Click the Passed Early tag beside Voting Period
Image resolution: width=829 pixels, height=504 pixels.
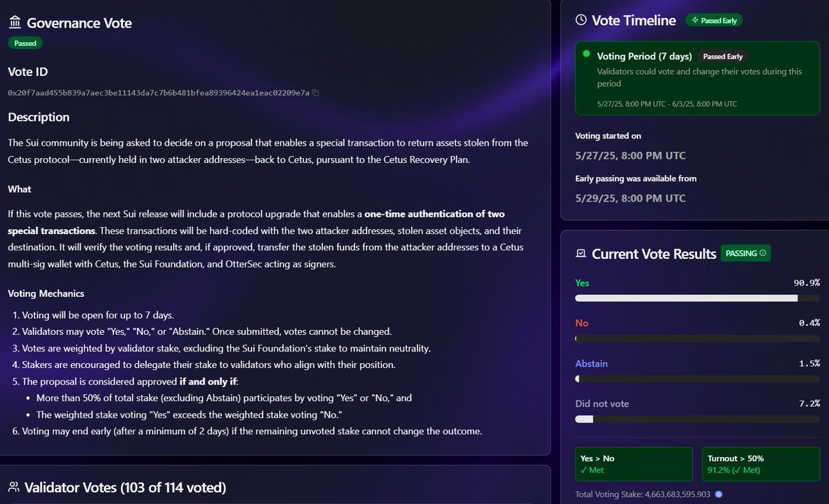coord(723,57)
